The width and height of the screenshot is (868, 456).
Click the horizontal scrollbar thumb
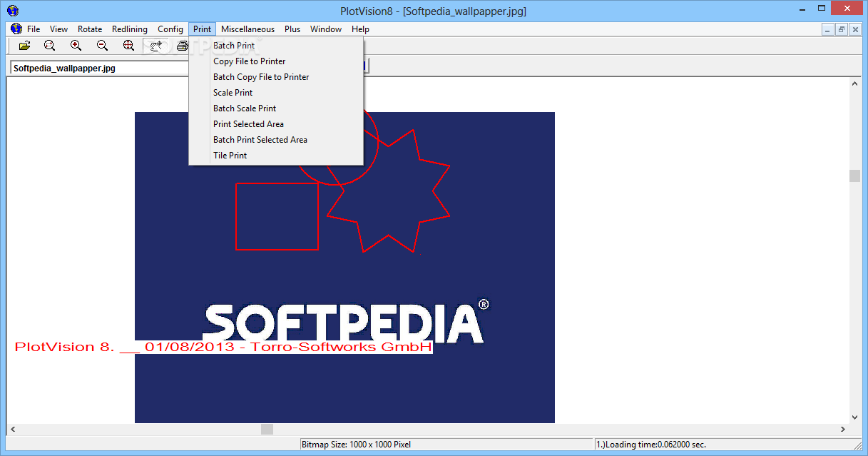tap(267, 430)
